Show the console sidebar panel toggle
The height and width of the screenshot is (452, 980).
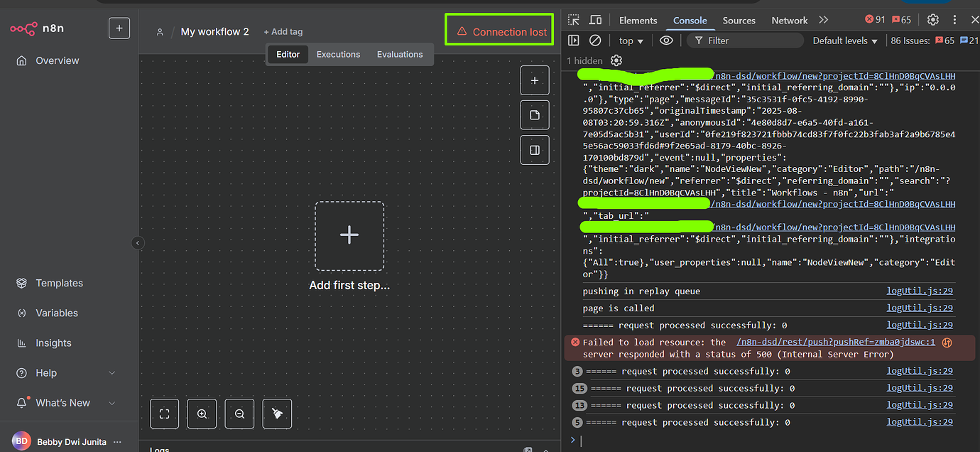click(574, 41)
